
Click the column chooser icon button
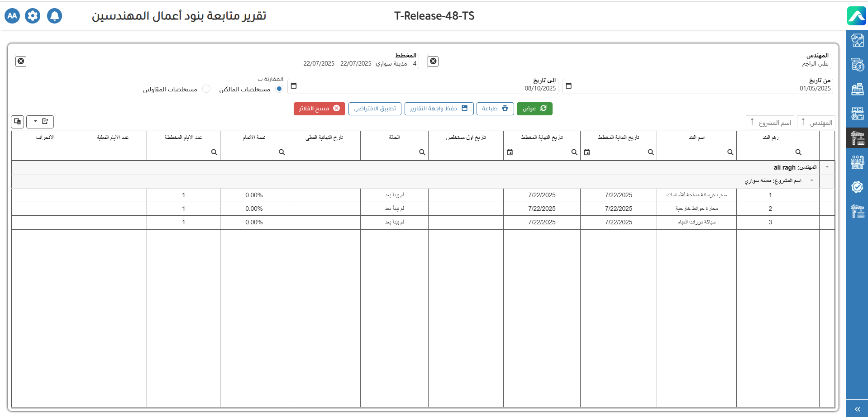point(18,122)
